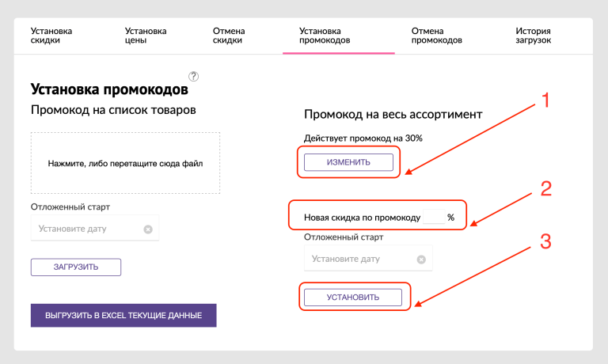Image resolution: width=608 pixels, height=364 pixels.
Task: Open the Установка цены tab
Action: (146, 36)
